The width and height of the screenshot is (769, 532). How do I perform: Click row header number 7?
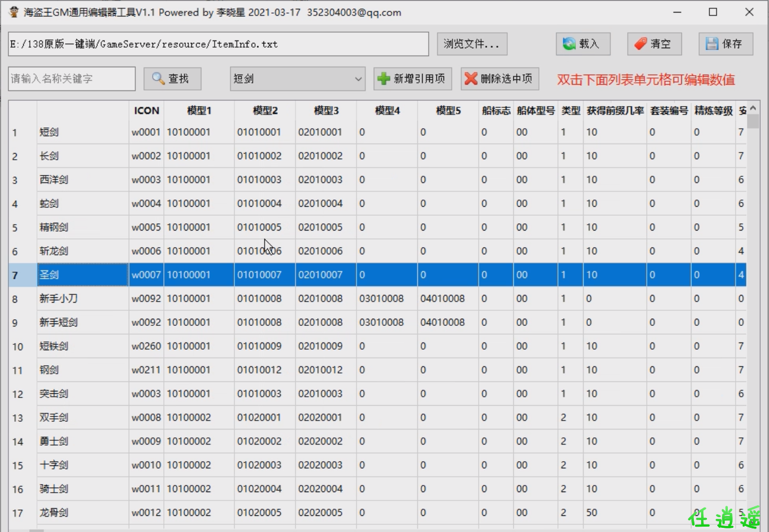[x=23, y=275]
